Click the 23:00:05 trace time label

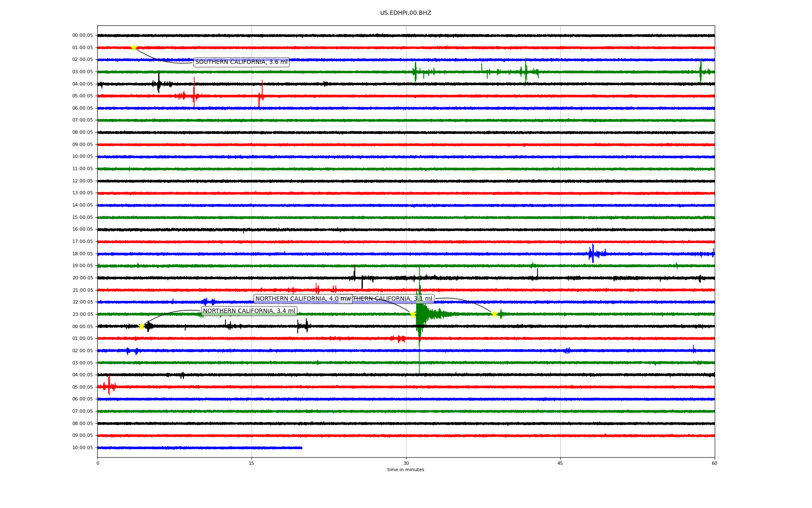(82, 315)
